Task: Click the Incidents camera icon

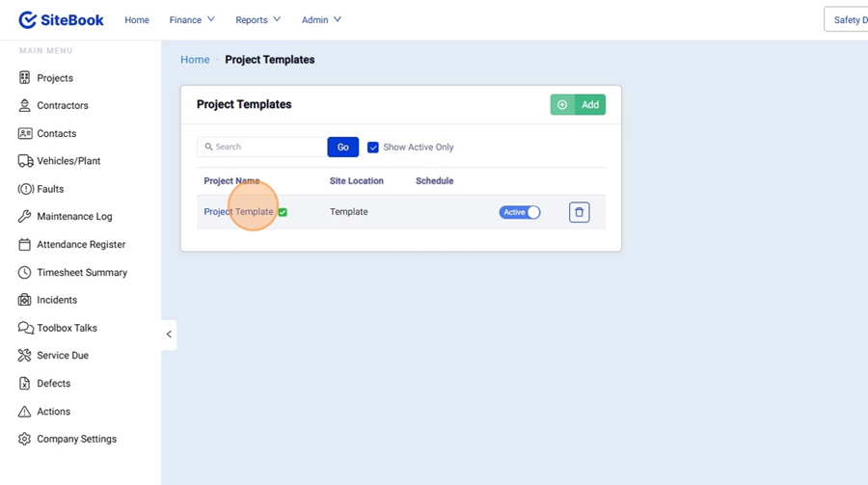Action: [x=25, y=300]
